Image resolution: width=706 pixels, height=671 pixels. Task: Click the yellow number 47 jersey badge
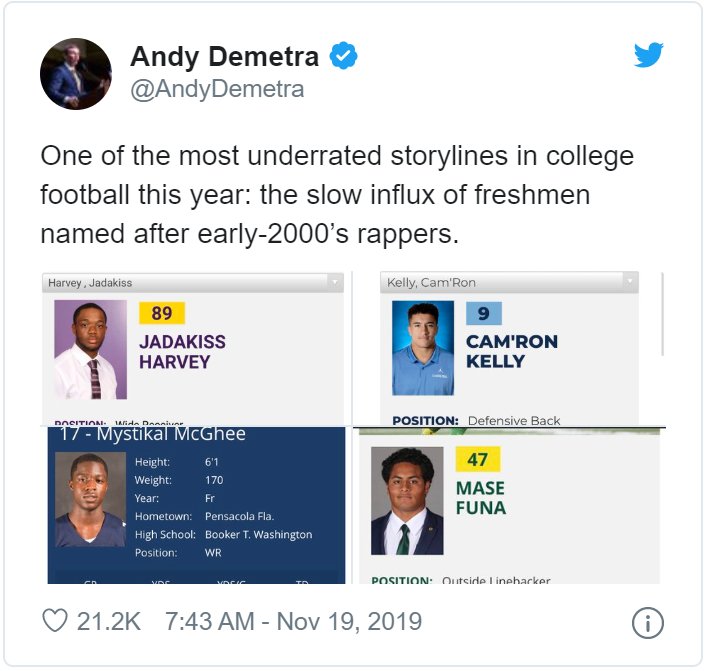(x=478, y=459)
